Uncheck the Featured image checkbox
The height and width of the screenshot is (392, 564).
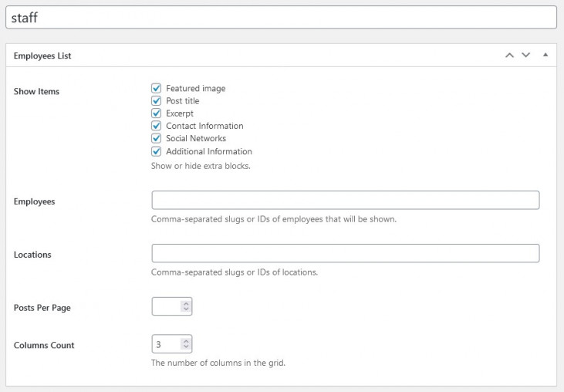coord(157,89)
